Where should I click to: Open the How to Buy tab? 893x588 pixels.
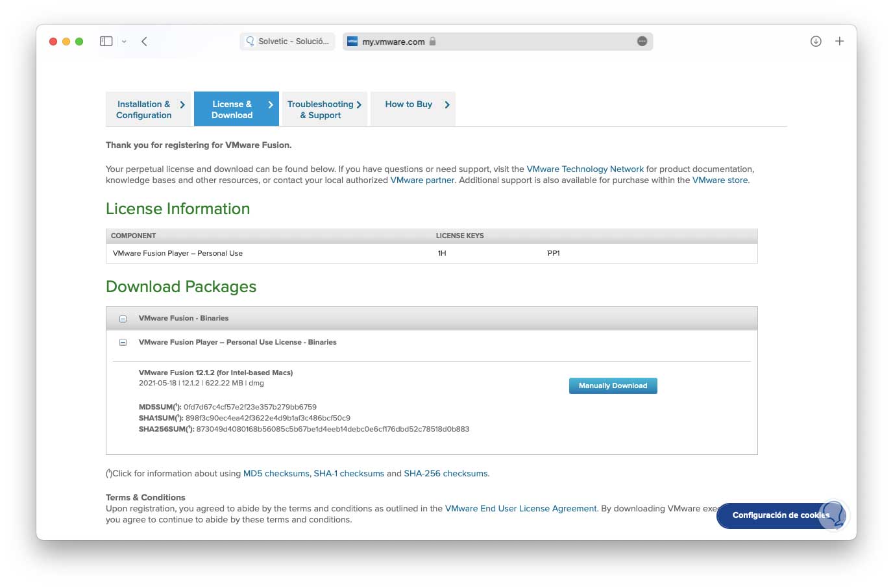(x=413, y=109)
